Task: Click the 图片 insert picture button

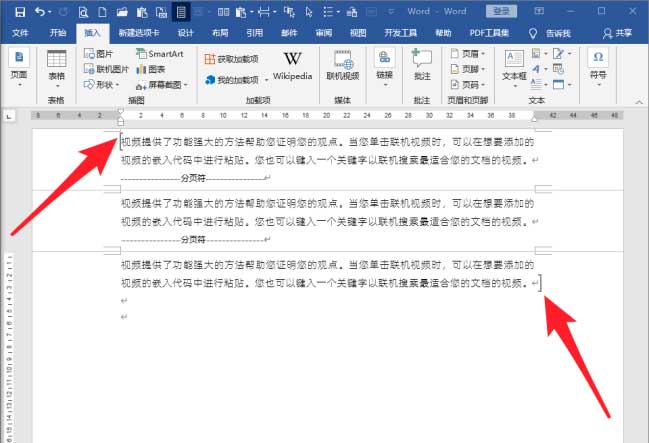Action: [99, 54]
